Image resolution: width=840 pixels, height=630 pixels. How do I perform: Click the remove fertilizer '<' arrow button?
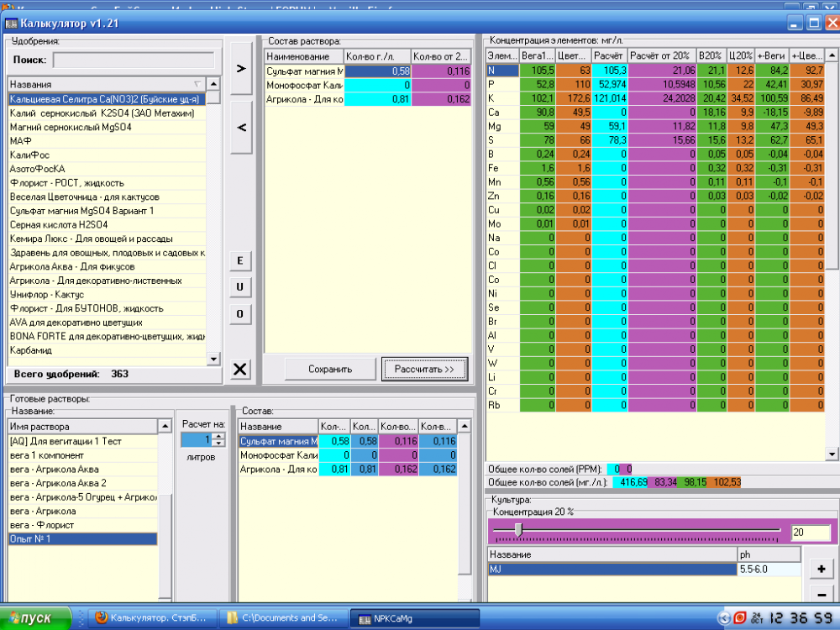click(x=241, y=128)
